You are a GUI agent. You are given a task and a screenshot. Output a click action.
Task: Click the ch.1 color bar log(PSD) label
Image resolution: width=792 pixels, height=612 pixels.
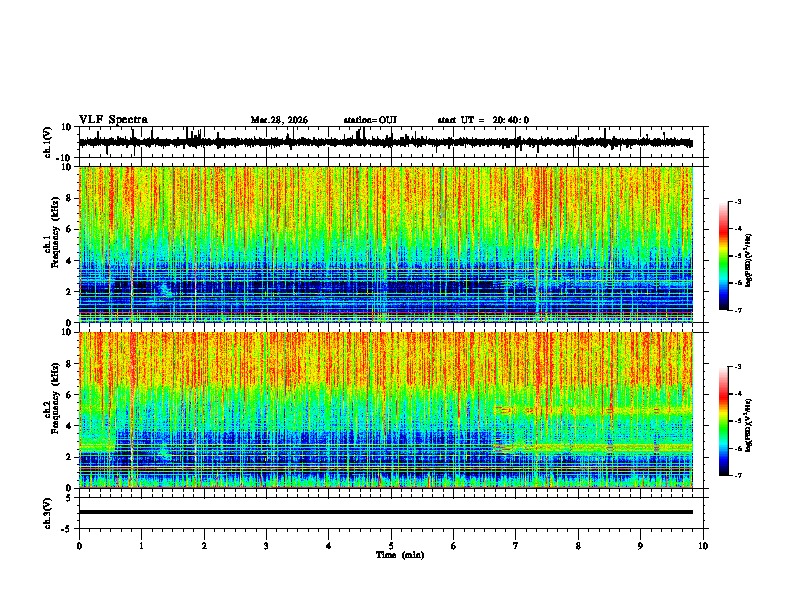tap(748, 260)
